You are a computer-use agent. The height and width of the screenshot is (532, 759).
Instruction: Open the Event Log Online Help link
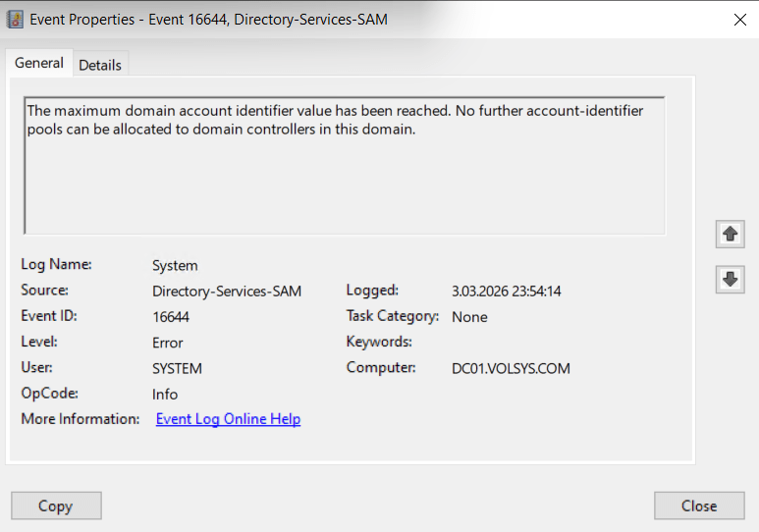pos(228,419)
